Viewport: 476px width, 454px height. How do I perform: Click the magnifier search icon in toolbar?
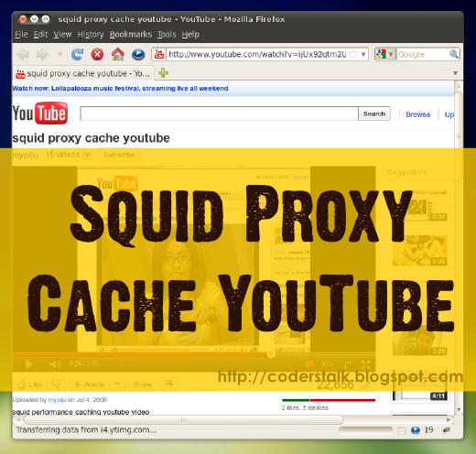click(454, 54)
